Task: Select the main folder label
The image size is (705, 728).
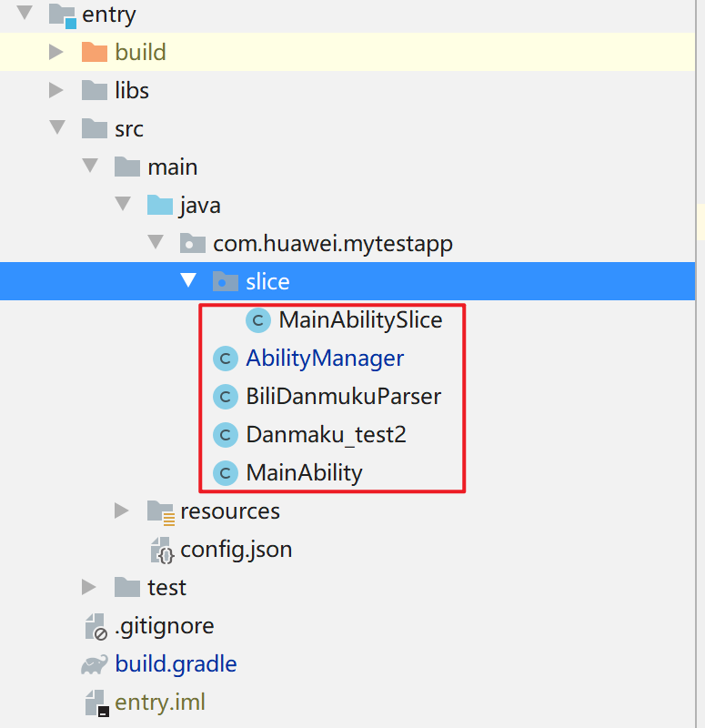Action: pos(172,167)
